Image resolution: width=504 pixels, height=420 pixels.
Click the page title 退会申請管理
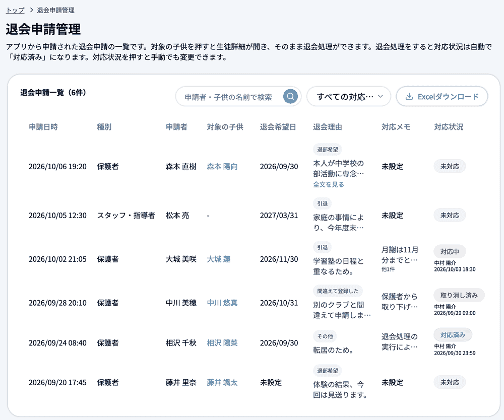(x=43, y=29)
